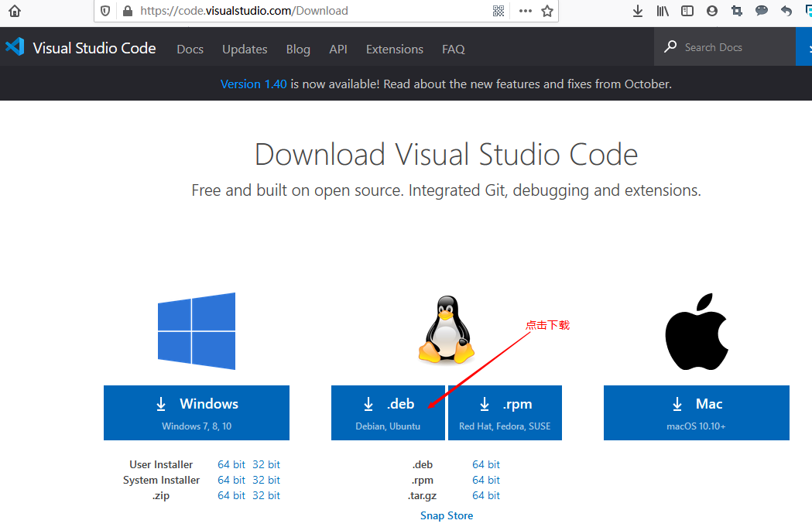
Task: Click the 'User Installer' label text
Action: [x=161, y=464]
